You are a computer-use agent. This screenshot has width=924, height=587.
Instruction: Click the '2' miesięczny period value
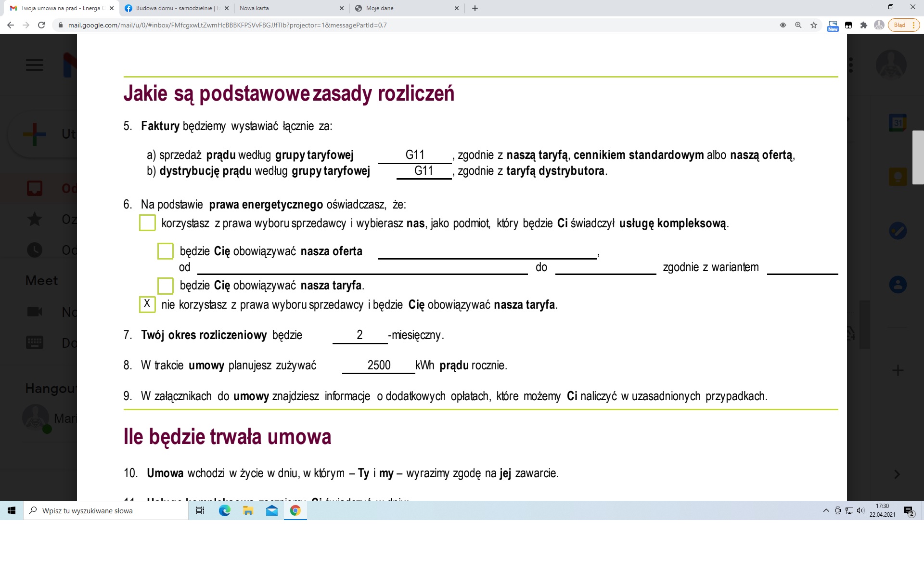(x=359, y=335)
